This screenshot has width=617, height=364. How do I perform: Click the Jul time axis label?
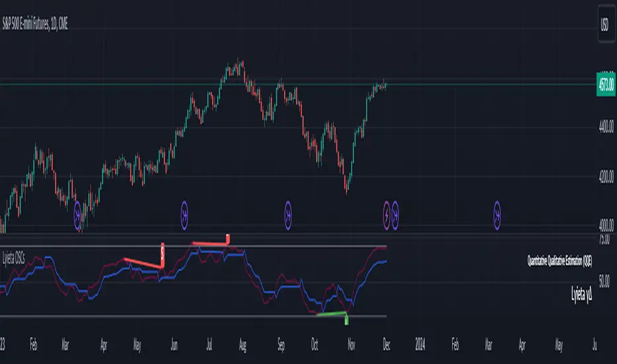tap(209, 345)
